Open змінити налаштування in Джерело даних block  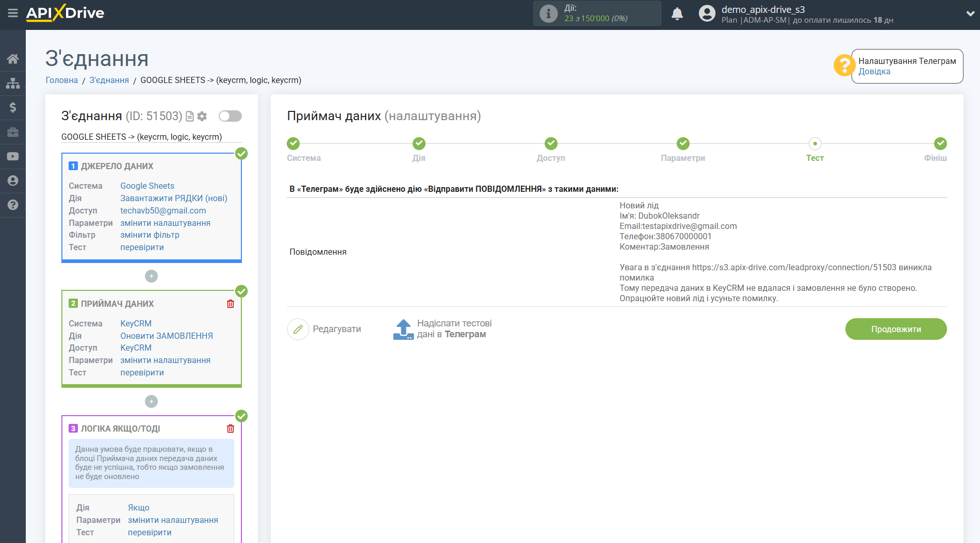(166, 223)
